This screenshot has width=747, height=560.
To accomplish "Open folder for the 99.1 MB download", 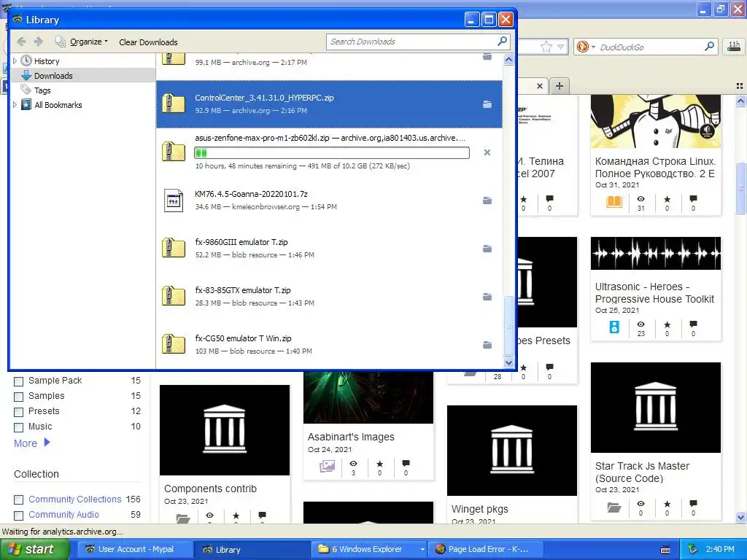I will pyautogui.click(x=487, y=57).
